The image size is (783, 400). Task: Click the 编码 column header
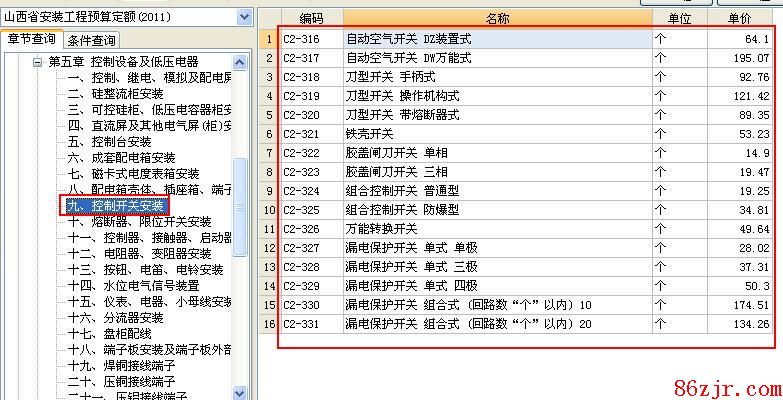[311, 19]
